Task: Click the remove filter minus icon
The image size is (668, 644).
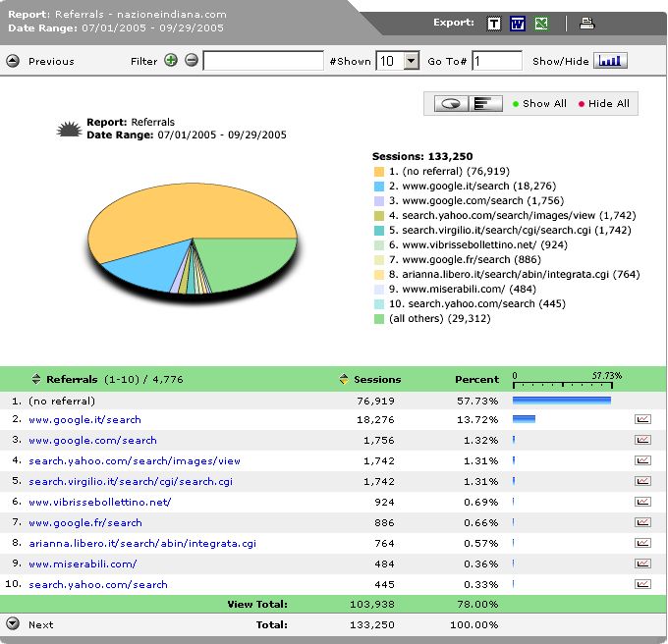Action: tap(191, 61)
